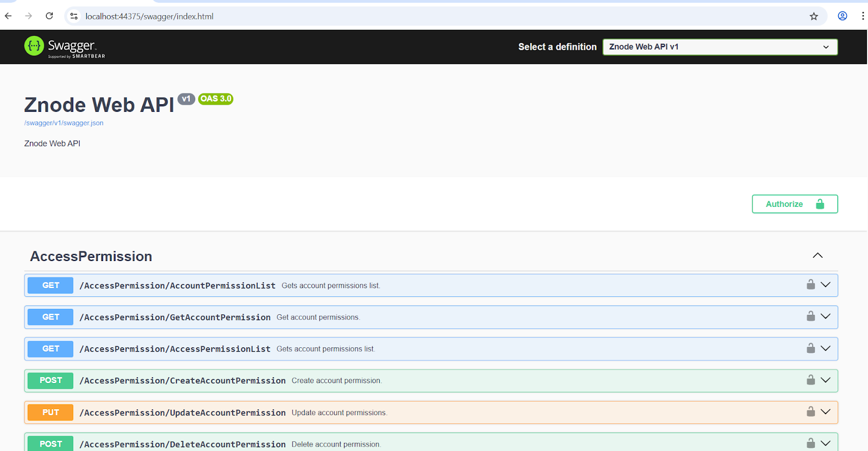This screenshot has width=868, height=451.
Task: Click the 'Update account permissions.' description
Action: [x=340, y=413]
